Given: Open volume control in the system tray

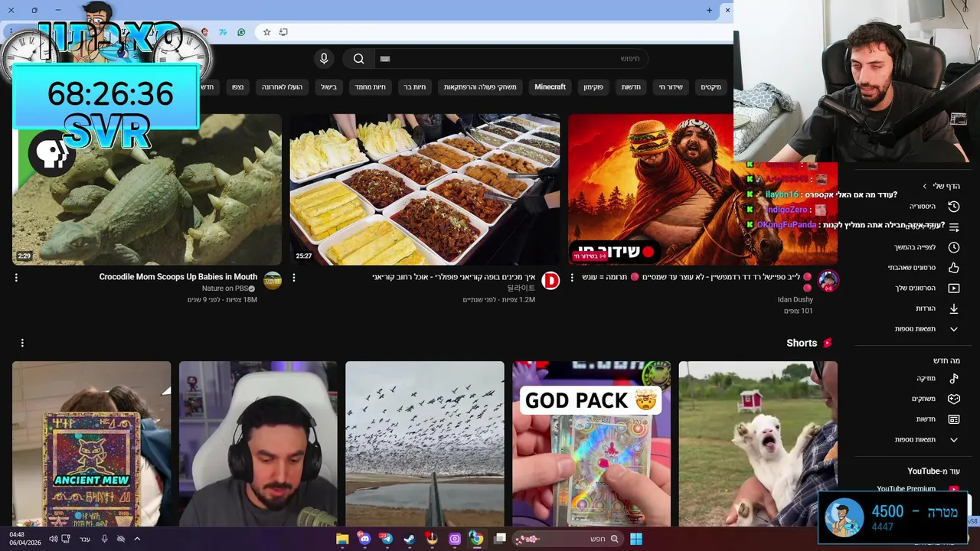Looking at the screenshot, I should pyautogui.click(x=53, y=539).
